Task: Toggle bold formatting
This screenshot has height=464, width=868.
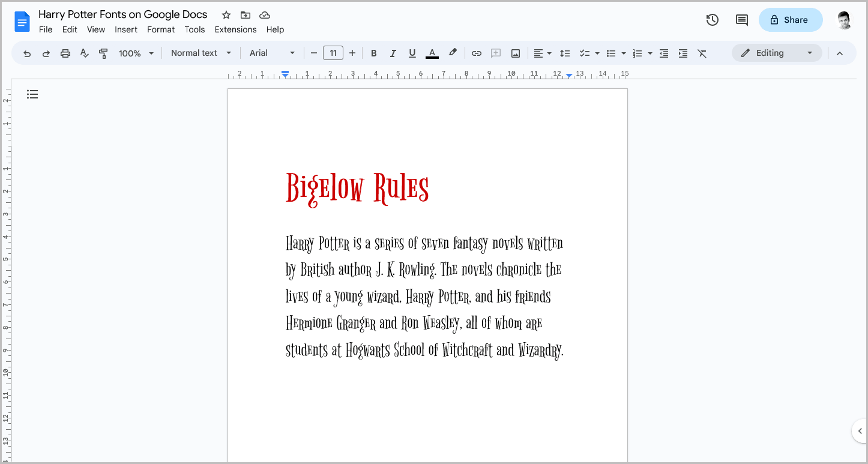Action: coord(374,53)
